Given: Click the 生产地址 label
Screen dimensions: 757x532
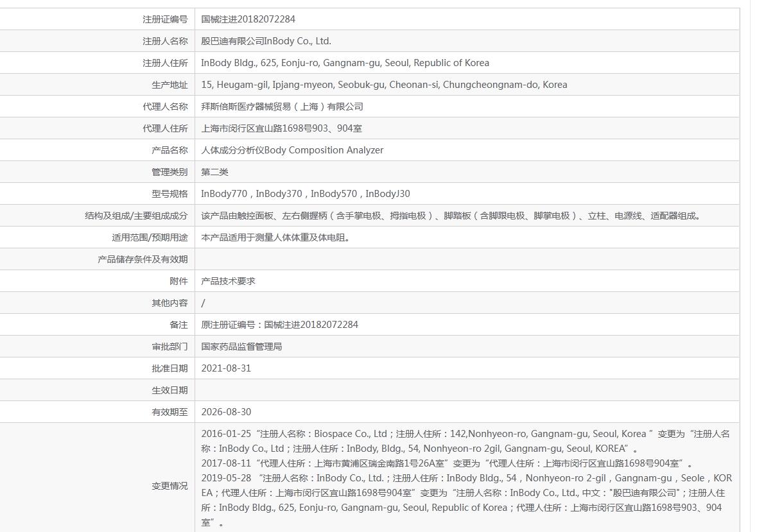Looking at the screenshot, I should (170, 85).
